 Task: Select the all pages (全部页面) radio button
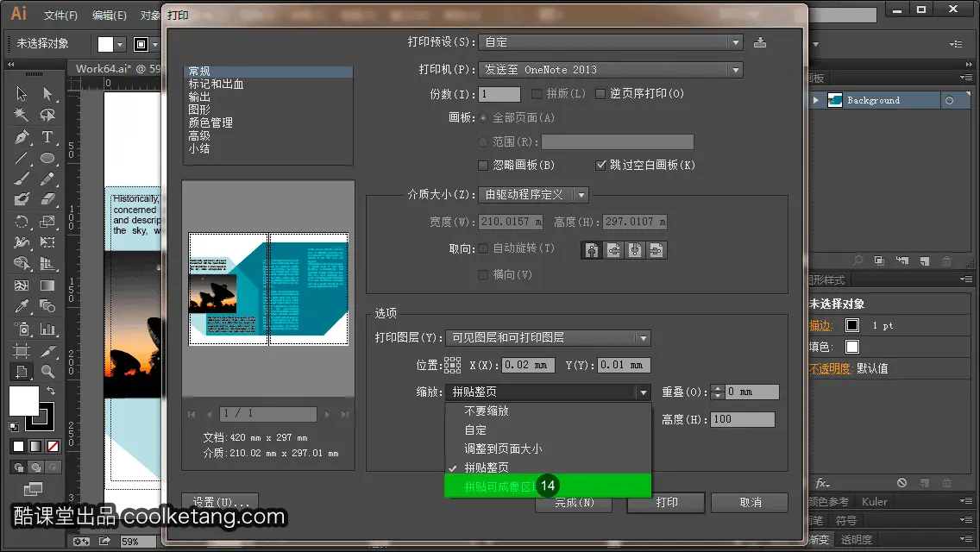point(483,117)
